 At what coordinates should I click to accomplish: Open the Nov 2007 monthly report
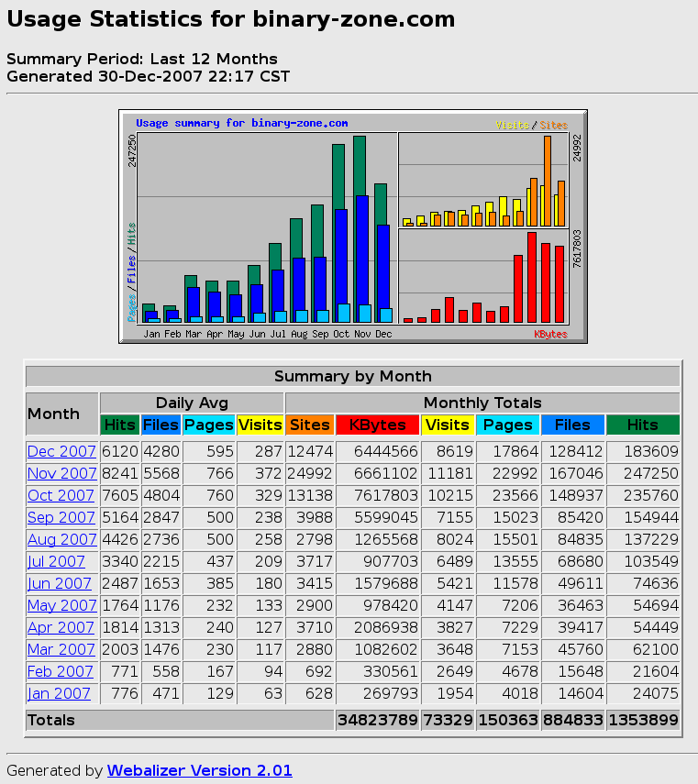(x=61, y=473)
